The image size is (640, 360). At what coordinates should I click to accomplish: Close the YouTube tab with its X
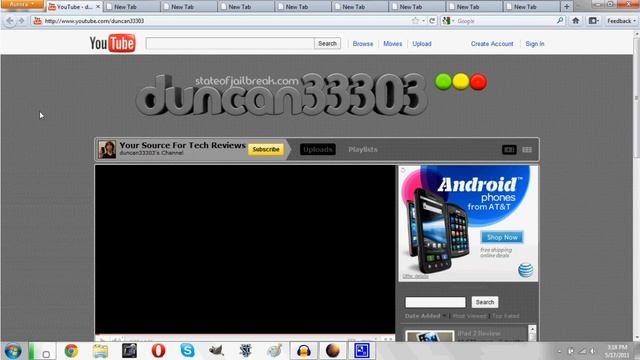pos(98,7)
